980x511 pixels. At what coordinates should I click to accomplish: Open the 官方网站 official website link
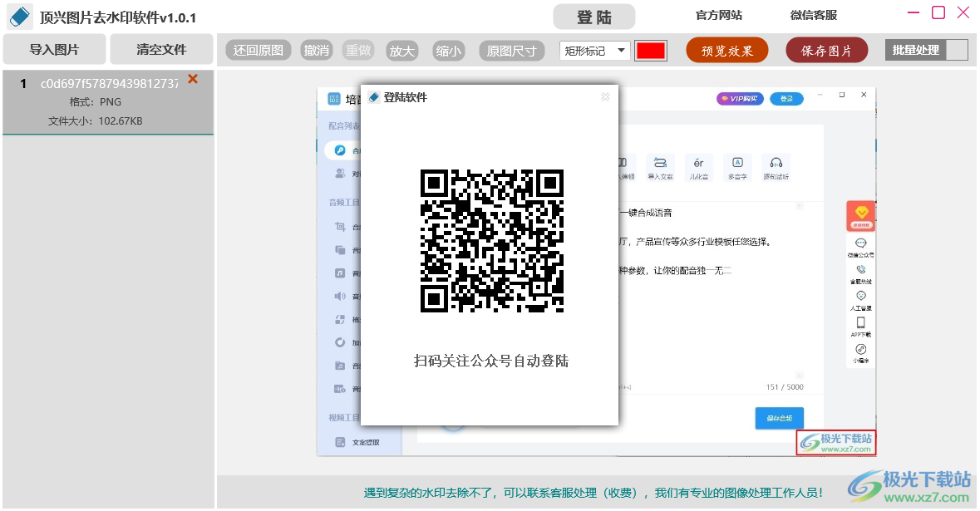[x=719, y=15]
